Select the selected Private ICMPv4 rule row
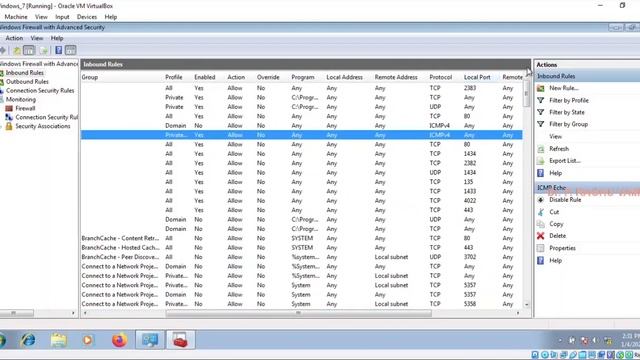 tap(302, 135)
